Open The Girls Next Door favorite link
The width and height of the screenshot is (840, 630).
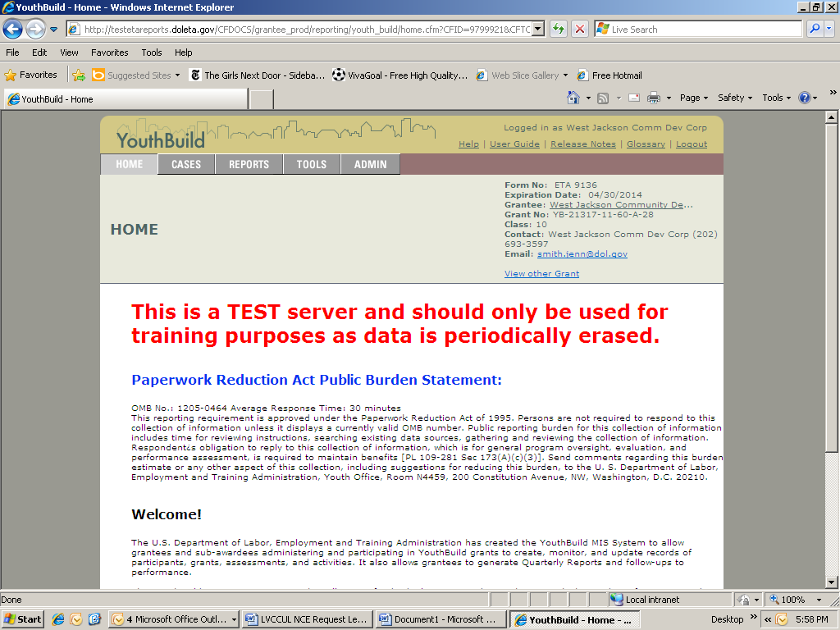(258, 75)
